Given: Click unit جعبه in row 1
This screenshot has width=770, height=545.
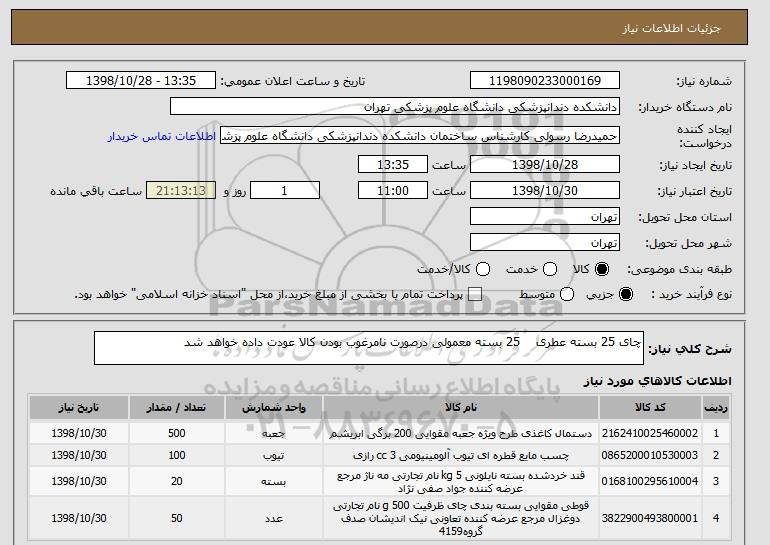Looking at the screenshot, I should coord(274,434).
